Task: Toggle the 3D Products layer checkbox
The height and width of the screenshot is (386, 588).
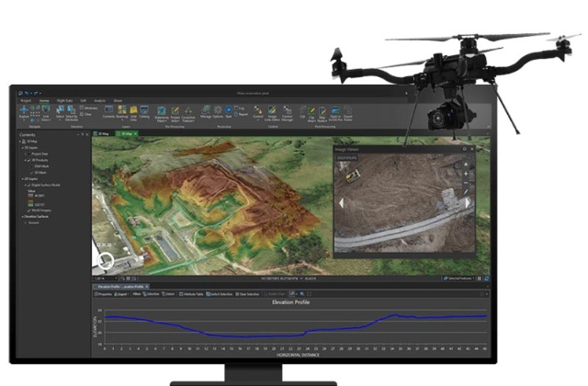Action: coord(28,160)
